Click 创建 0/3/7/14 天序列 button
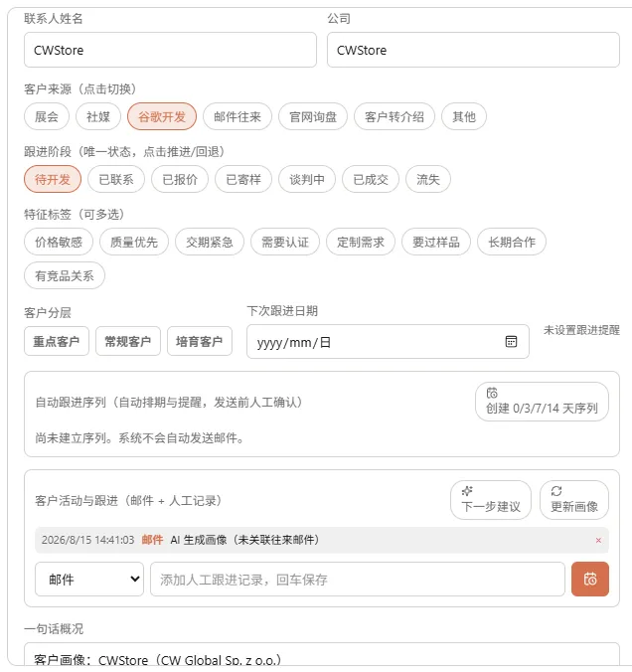Image resolution: width=632 pixels, height=672 pixels. point(542,402)
